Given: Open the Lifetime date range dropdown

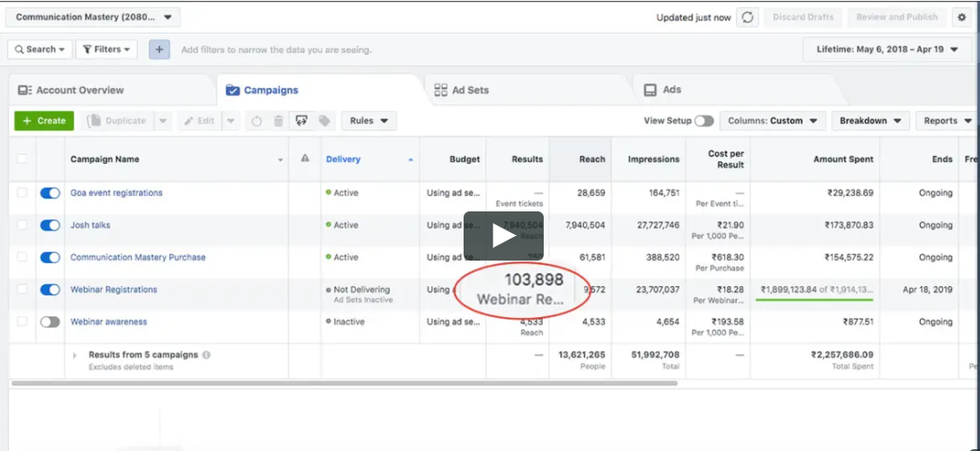Looking at the screenshot, I should click(x=887, y=49).
